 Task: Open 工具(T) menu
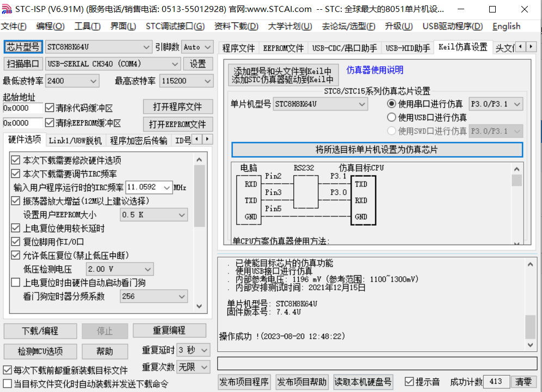(x=88, y=26)
